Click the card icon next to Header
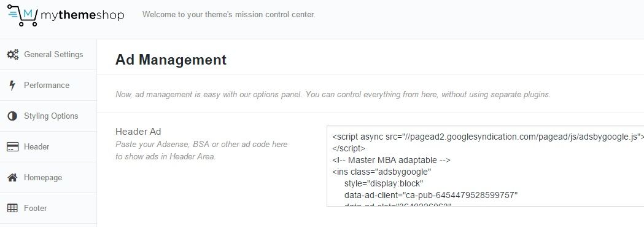 coord(12,147)
